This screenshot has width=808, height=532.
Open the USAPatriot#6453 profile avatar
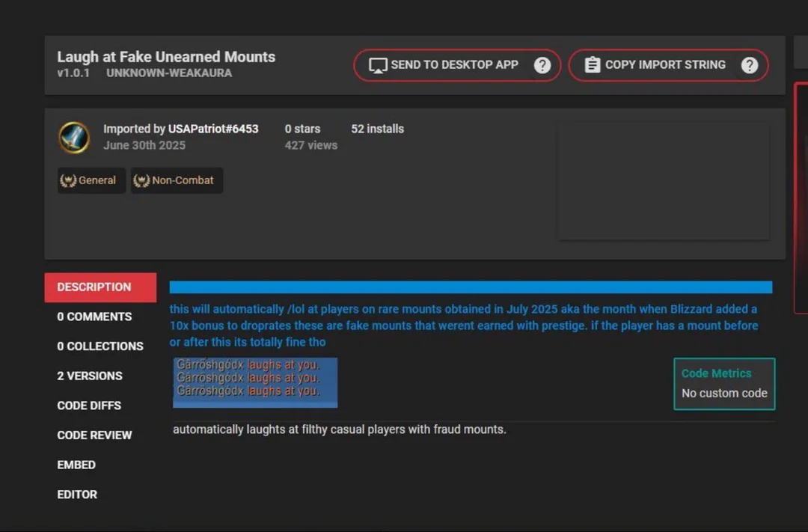coord(74,138)
